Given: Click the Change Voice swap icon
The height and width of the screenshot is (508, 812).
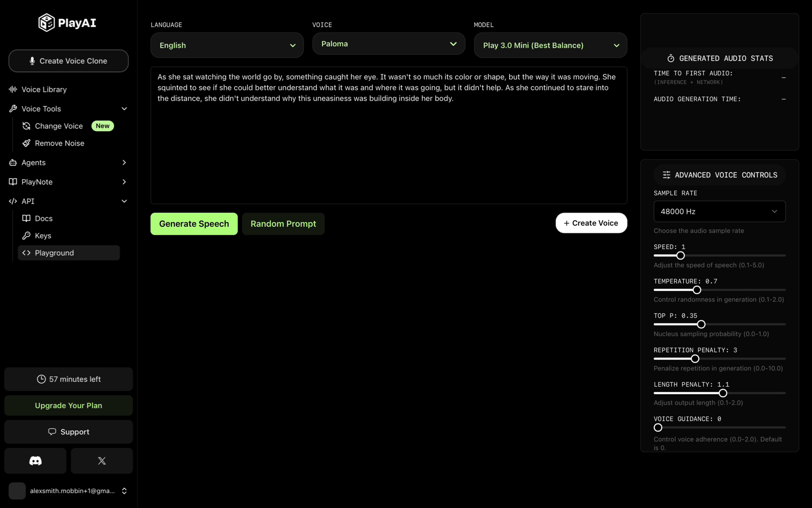Looking at the screenshot, I should 26,126.
